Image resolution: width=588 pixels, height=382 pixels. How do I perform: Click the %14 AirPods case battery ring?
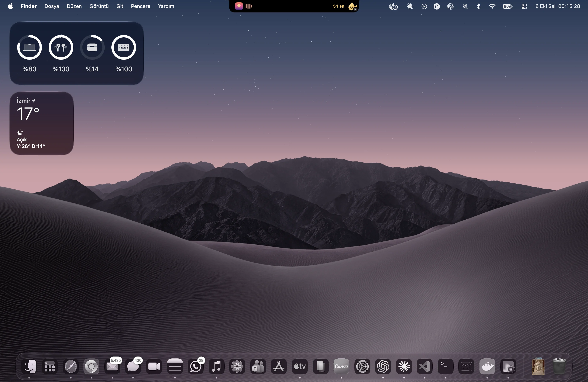(92, 47)
